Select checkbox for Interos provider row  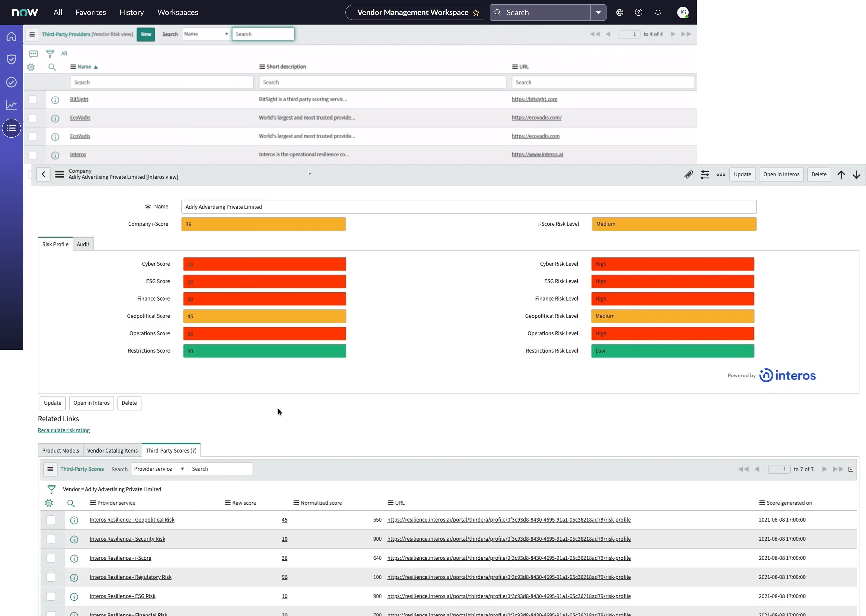tap(33, 155)
